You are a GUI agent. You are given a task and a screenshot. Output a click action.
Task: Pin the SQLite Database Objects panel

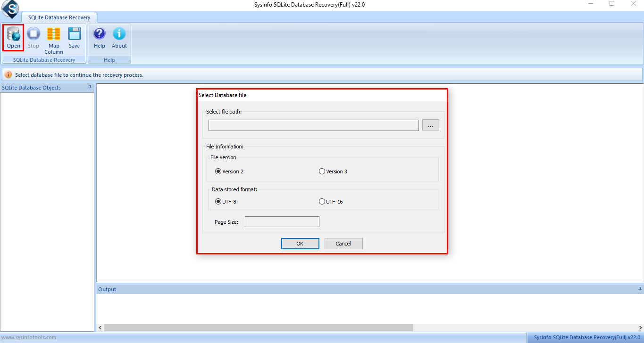[90, 88]
